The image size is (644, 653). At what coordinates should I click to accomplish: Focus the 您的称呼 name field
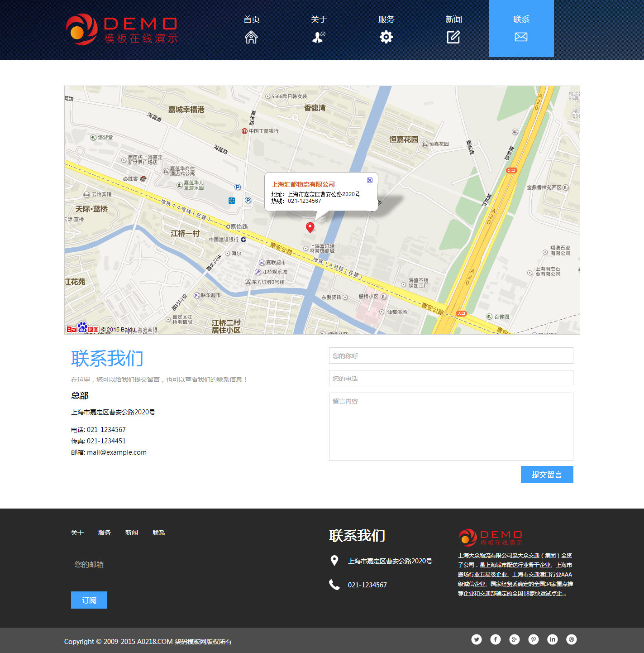tap(451, 355)
